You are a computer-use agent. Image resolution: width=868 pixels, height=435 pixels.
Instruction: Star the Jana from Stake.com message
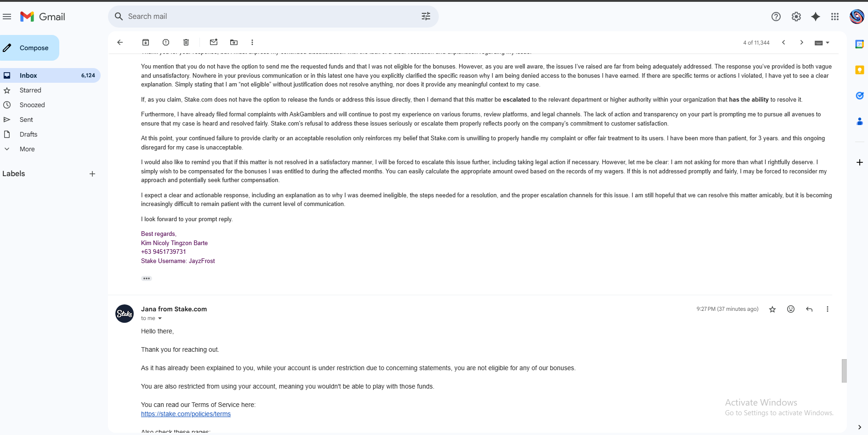(x=772, y=309)
